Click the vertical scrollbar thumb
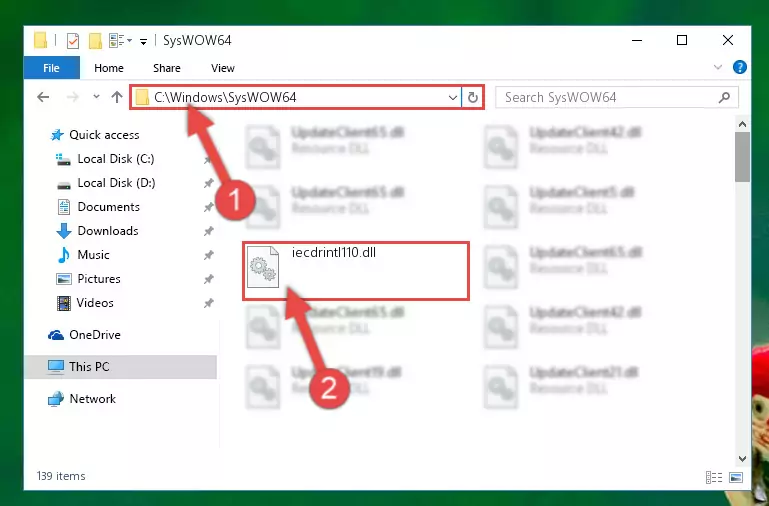 [x=743, y=157]
